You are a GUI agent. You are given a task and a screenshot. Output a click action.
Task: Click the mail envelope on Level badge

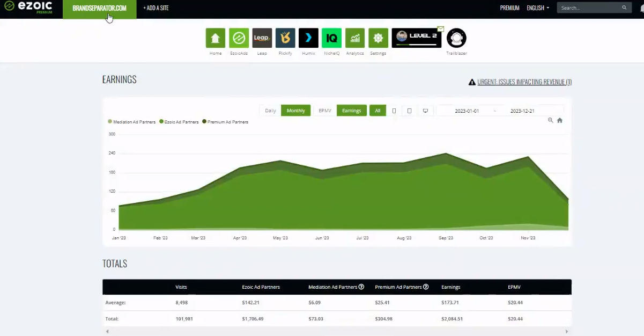[x=441, y=29]
